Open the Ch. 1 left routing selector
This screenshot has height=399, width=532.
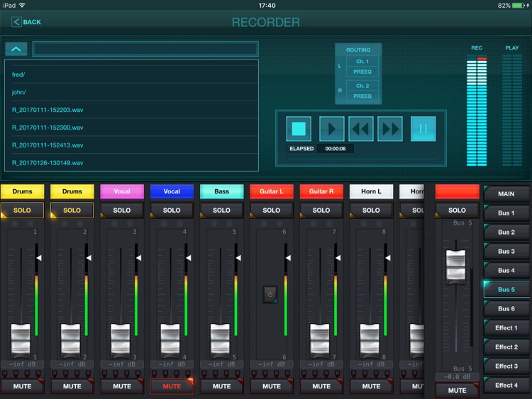pyautogui.click(x=362, y=62)
